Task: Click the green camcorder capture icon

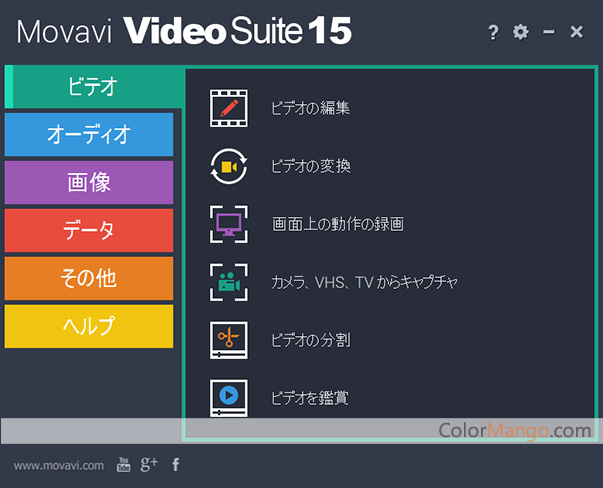Action: pyautogui.click(x=229, y=282)
